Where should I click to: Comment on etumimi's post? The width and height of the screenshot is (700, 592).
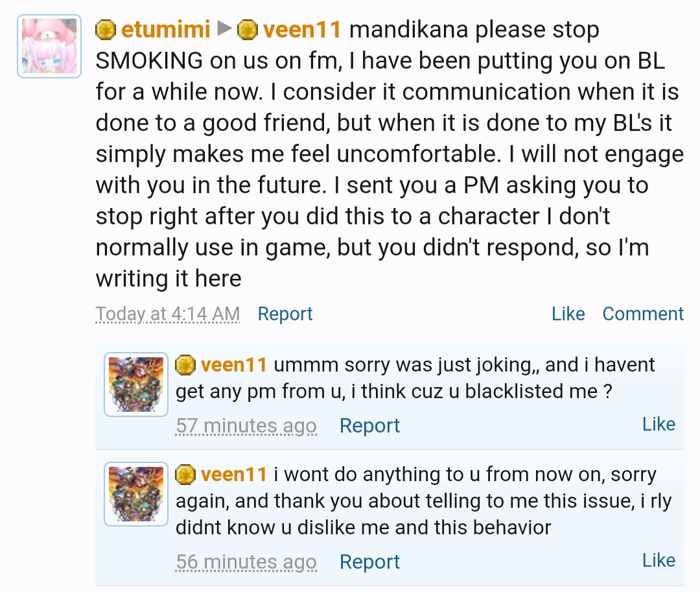point(643,314)
